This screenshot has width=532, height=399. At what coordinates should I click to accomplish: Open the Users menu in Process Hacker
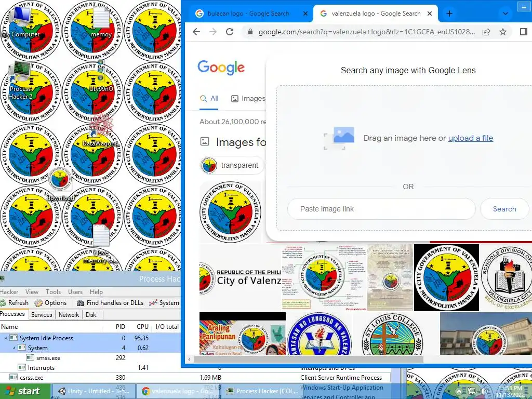click(75, 292)
